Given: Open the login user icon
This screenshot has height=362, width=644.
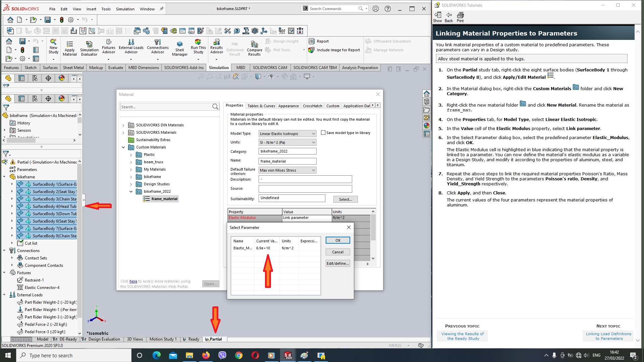Looking at the screenshot, I should click(375, 9).
